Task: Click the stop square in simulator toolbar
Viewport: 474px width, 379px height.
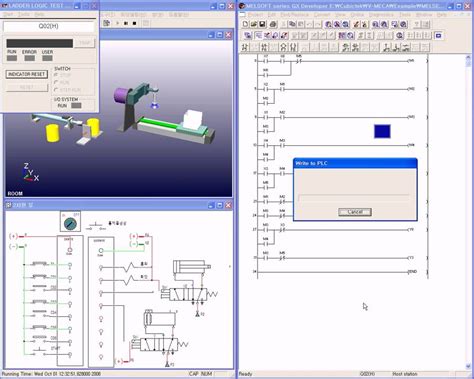Action: tap(135, 23)
